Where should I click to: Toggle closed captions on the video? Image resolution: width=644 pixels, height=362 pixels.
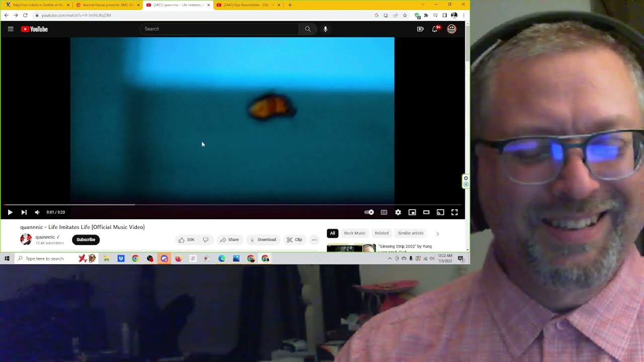(x=384, y=212)
